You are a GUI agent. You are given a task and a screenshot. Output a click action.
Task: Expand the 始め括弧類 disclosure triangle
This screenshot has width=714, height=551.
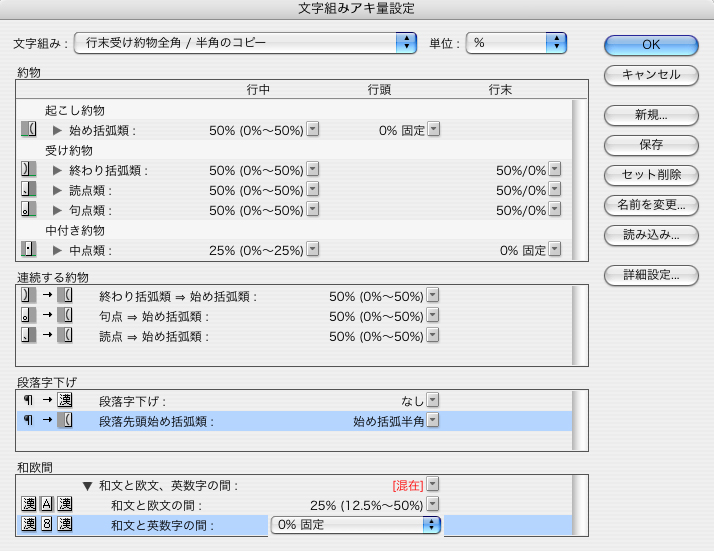point(57,130)
